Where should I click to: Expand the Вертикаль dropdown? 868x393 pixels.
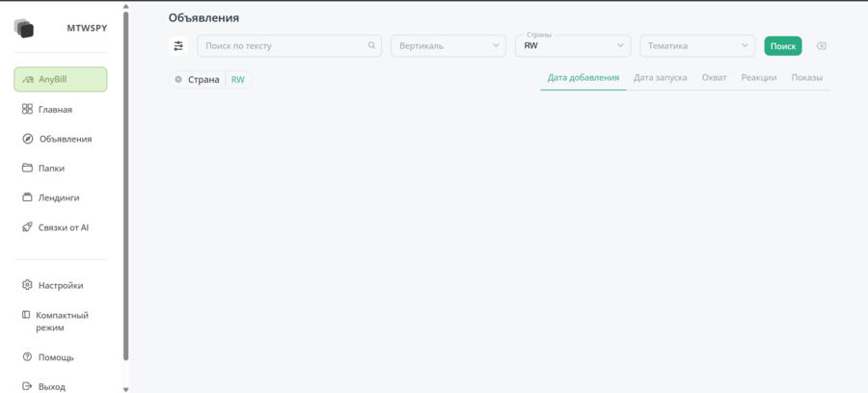click(448, 46)
